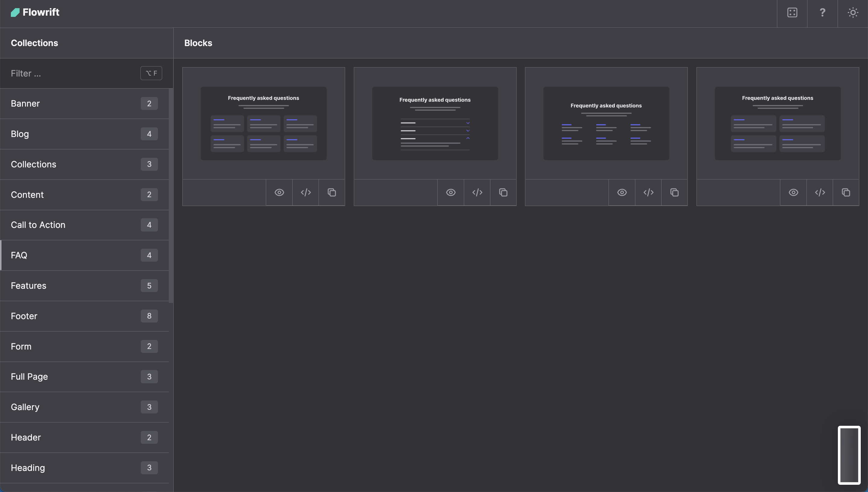View code of the first FAQ block
This screenshot has width=868, height=492.
[x=306, y=193]
